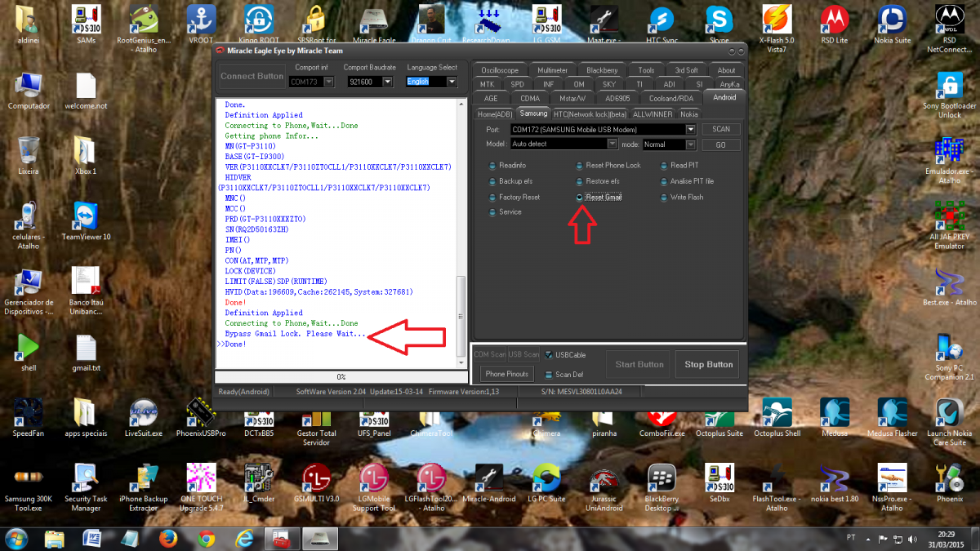Open the ALLWINNER sub-tab

click(x=653, y=113)
